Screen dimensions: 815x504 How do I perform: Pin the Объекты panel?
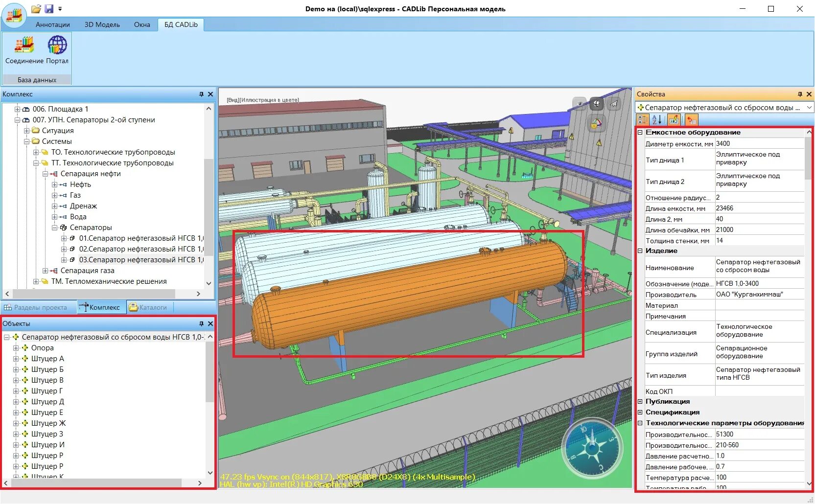pyautogui.click(x=201, y=323)
